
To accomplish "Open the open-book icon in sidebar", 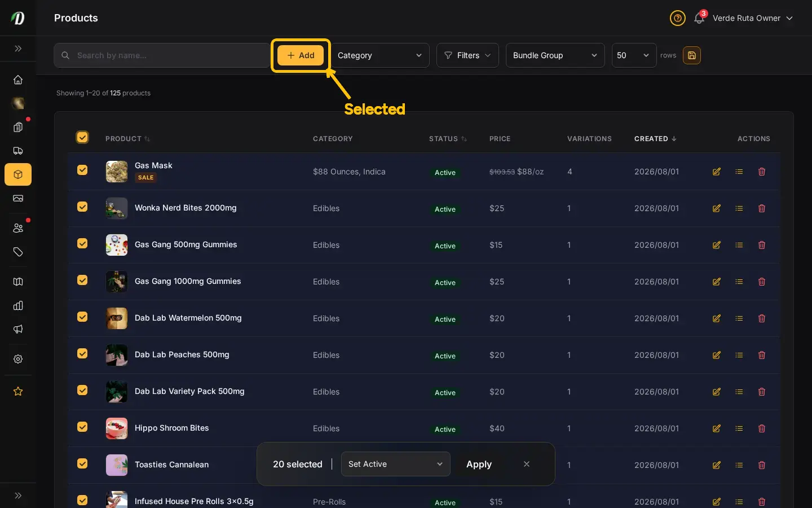I will pyautogui.click(x=18, y=282).
